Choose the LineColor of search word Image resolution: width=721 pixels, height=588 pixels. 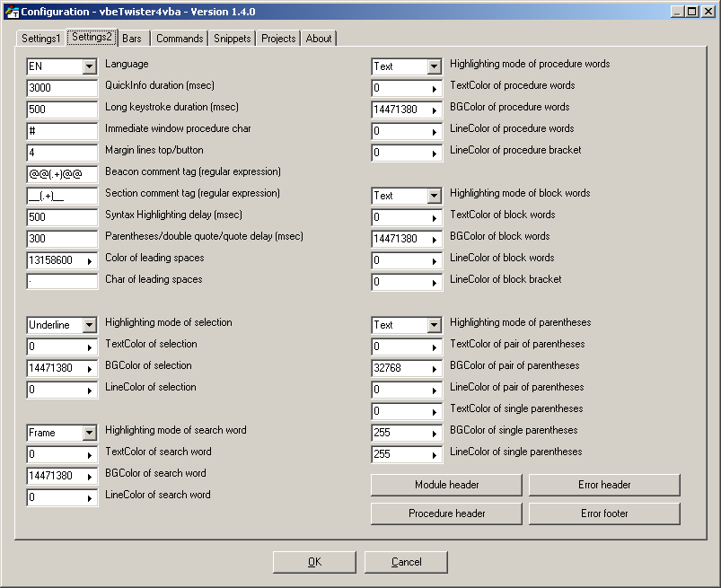point(90,498)
